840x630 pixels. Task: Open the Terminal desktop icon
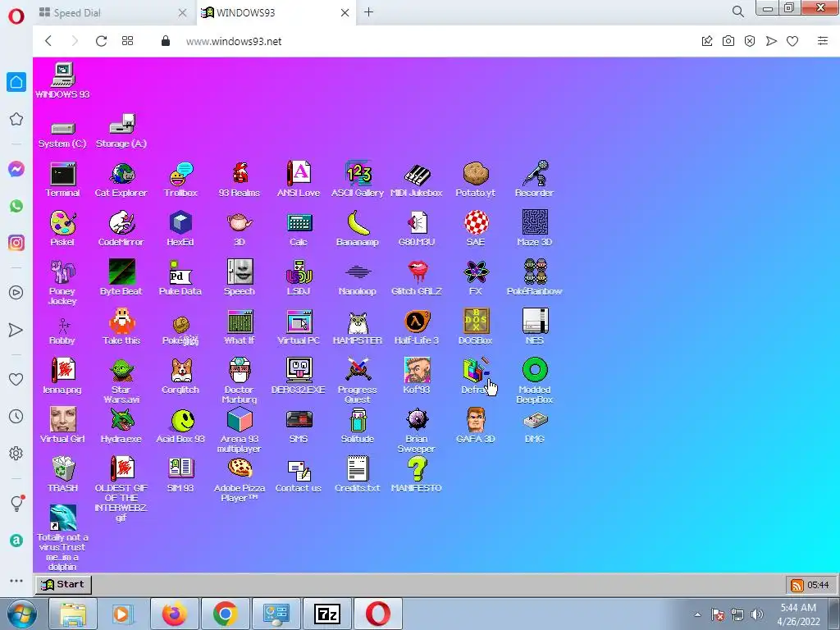[62, 180]
